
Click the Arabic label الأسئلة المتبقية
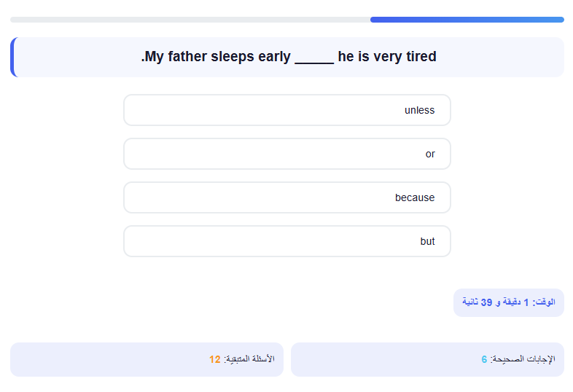(x=251, y=359)
